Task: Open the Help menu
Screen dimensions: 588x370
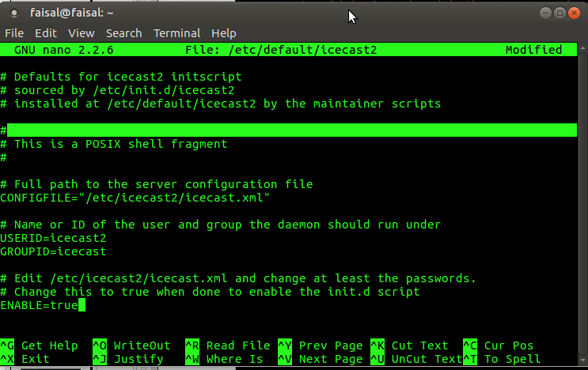Action: pos(223,33)
